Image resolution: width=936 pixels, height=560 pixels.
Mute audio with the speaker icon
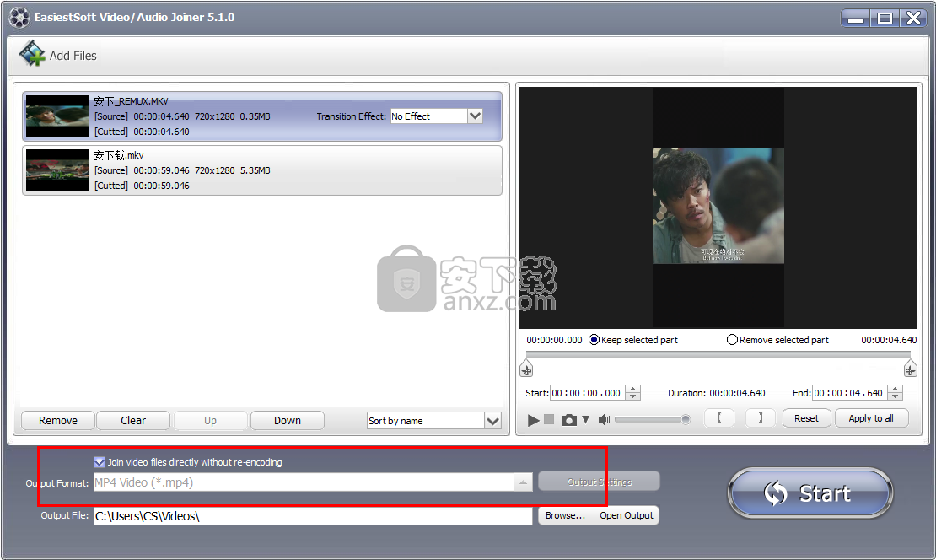[604, 420]
